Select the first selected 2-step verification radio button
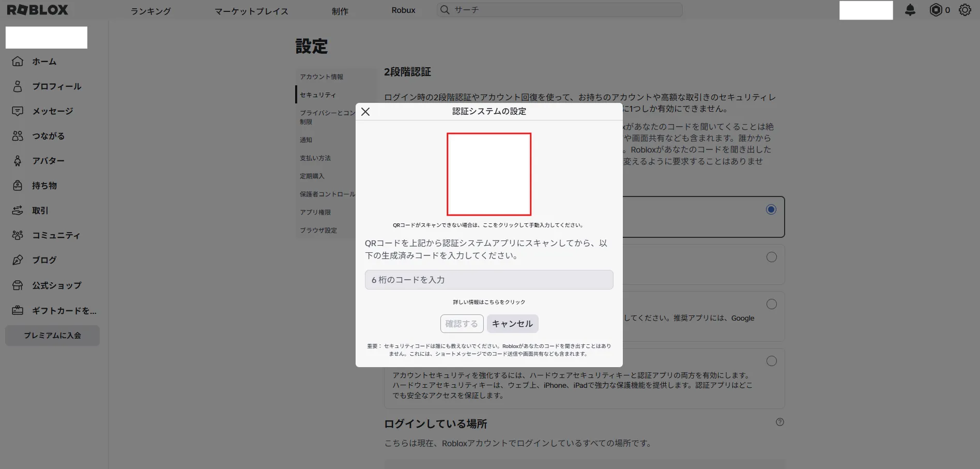The height and width of the screenshot is (469, 980). [x=771, y=209]
